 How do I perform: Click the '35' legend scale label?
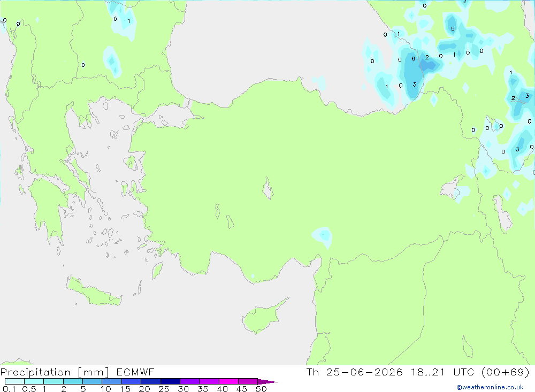pos(203,389)
